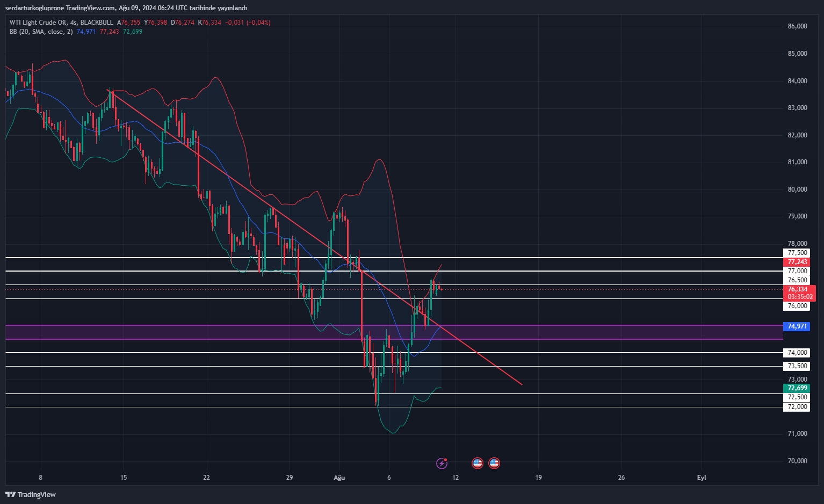Select the green 72,699 lower band label
824x504 pixels.
tap(797, 388)
